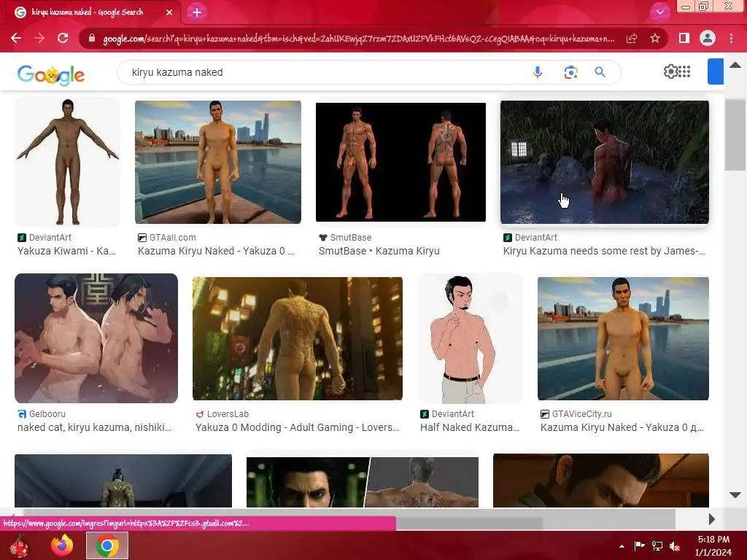Screen dimensions: 747x560
Task: Select the 'kiryu kazuma naked - Google Search' tab
Action: pyautogui.click(x=93, y=12)
